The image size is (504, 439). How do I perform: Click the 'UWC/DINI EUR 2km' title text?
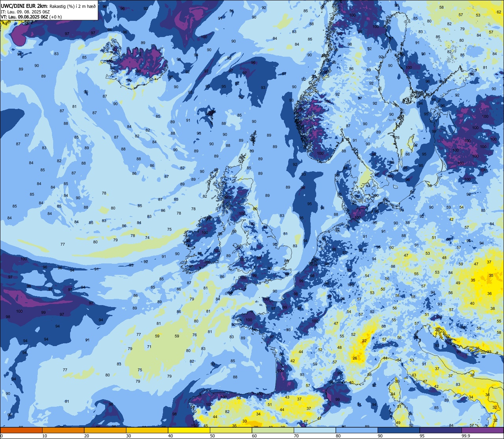tap(24, 6)
